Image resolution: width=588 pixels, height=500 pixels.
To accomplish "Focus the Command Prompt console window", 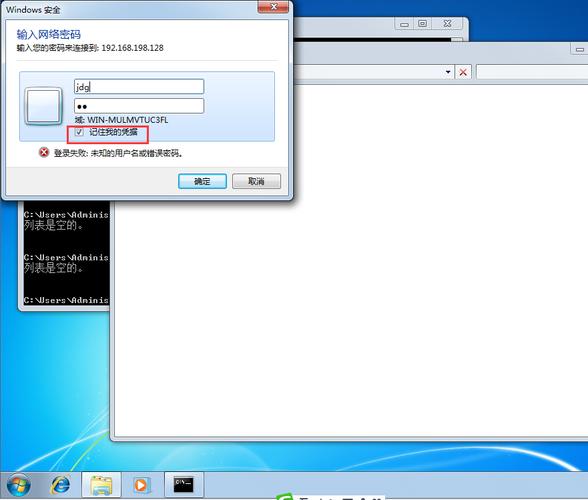I will pyautogui.click(x=66, y=255).
